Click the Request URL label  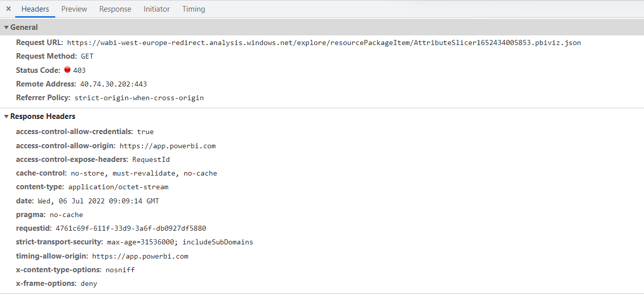coord(40,43)
